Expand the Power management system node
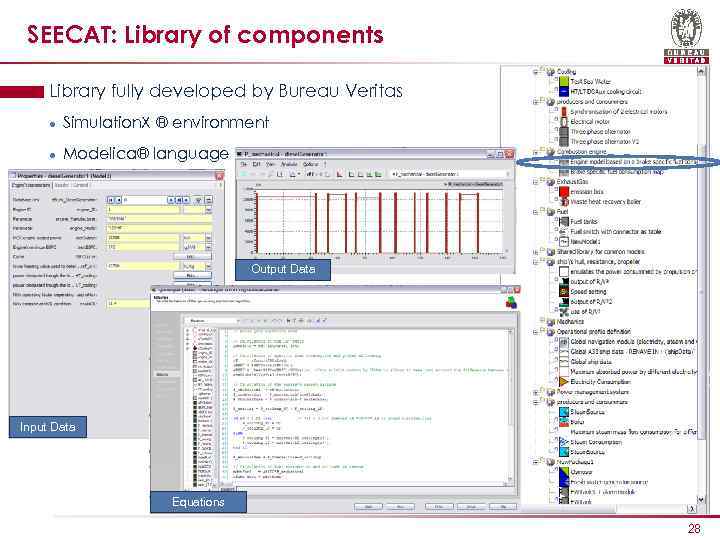The width and height of the screenshot is (720, 540). (535, 393)
